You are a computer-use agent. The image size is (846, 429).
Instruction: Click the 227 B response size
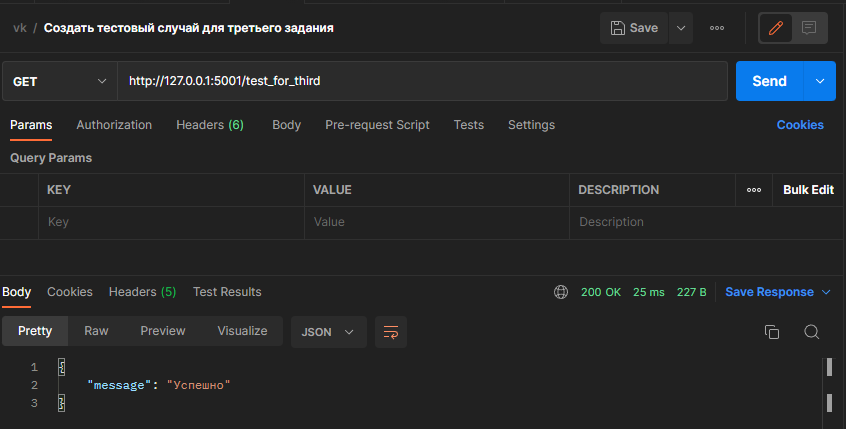pyautogui.click(x=691, y=292)
